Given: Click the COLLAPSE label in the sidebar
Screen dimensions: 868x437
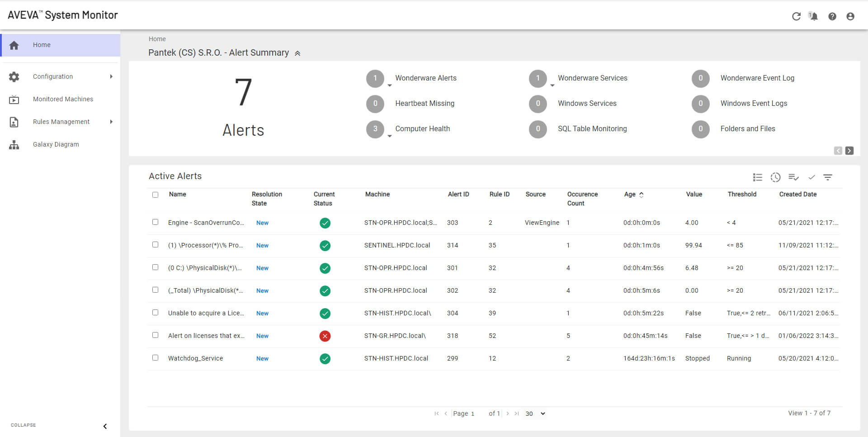Looking at the screenshot, I should [24, 425].
